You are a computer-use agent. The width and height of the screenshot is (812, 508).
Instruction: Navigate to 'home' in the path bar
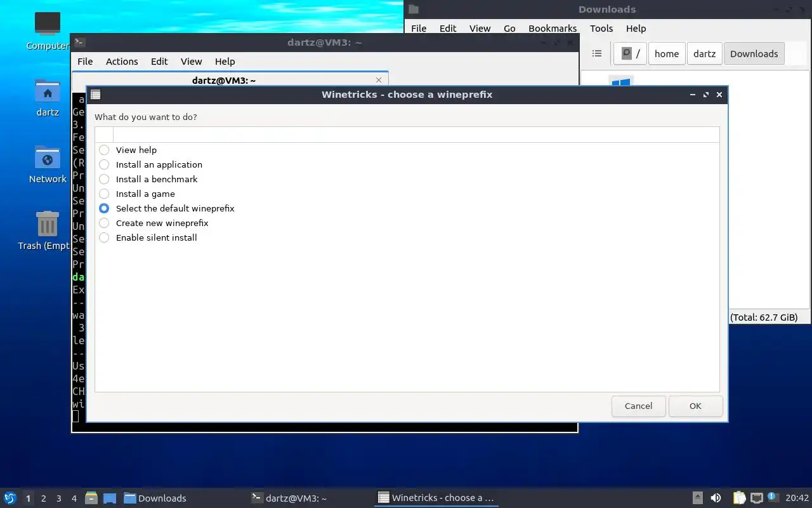pyautogui.click(x=667, y=54)
